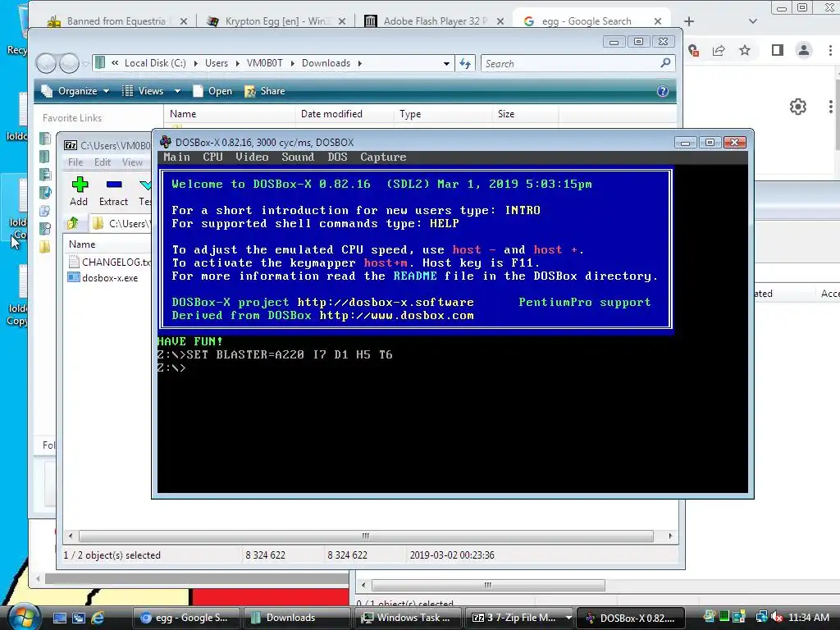This screenshot has height=630, width=840.
Task: Sort by Size column in Explorer
Action: tap(525, 113)
